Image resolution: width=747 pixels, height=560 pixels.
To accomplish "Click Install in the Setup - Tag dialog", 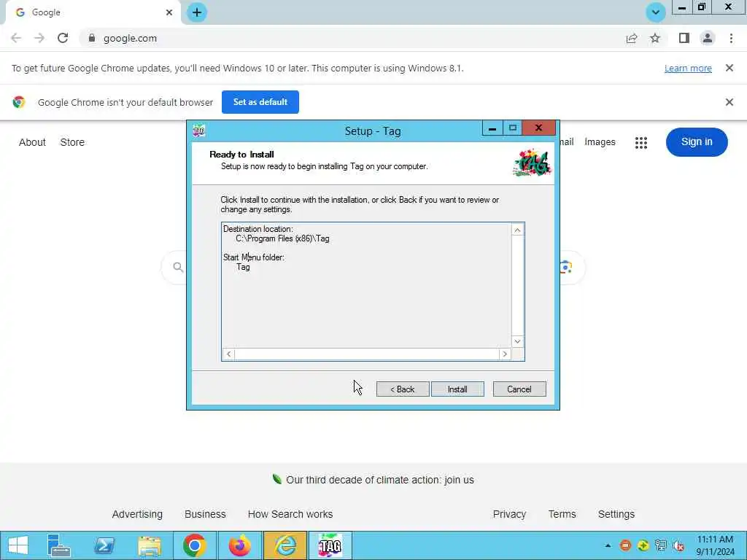I will tap(457, 389).
